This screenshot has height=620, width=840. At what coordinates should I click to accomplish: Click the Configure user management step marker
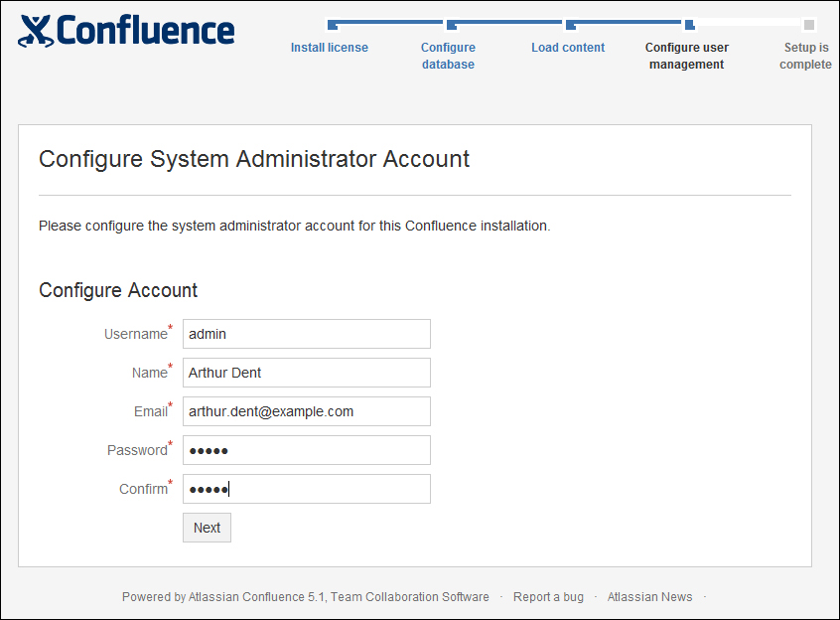click(690, 25)
